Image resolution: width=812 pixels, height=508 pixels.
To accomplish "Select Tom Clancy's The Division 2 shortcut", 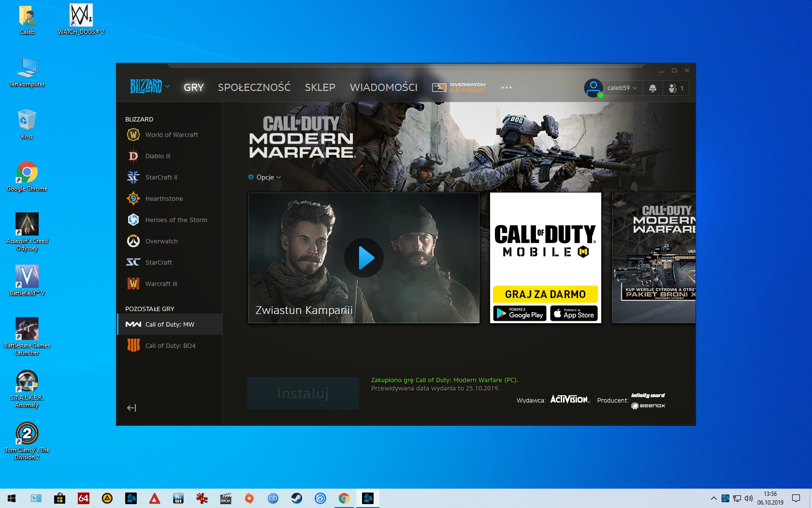I will tap(27, 441).
